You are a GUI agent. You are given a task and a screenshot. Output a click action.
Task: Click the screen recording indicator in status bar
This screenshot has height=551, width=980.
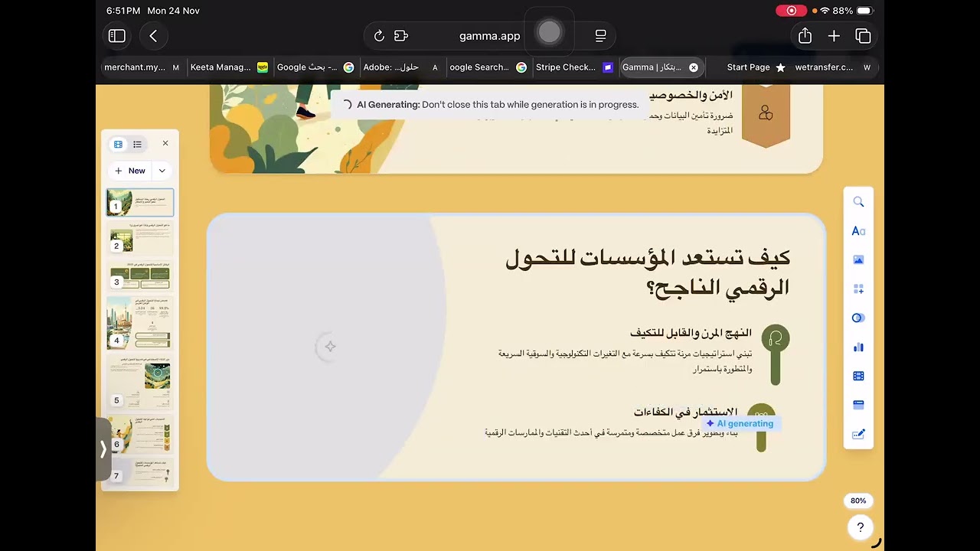coord(791,11)
